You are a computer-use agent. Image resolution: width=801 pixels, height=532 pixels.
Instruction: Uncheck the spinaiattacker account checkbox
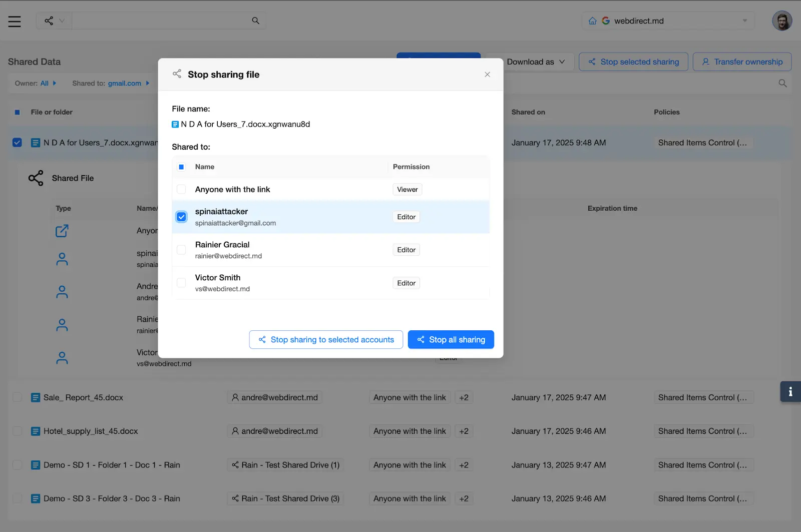[x=181, y=217]
